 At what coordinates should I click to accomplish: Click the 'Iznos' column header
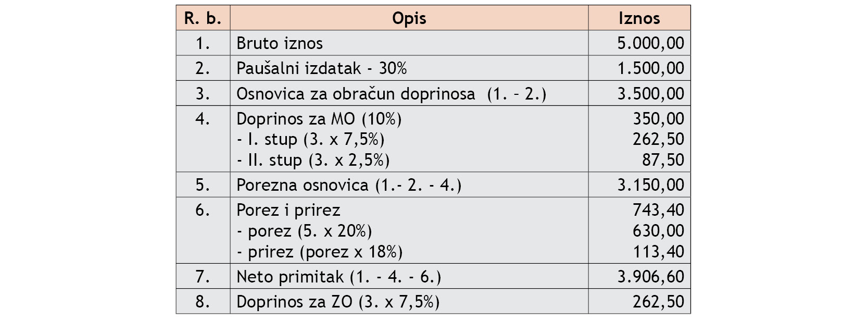tap(639, 18)
